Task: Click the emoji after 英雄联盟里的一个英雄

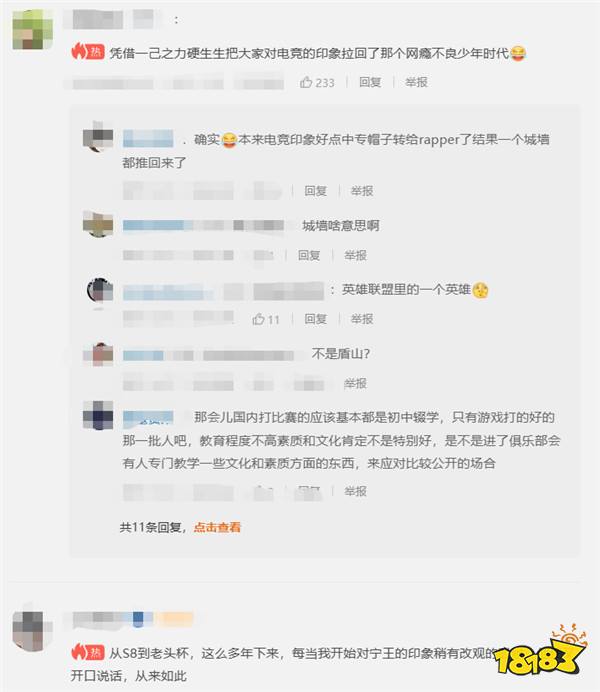Action: pyautogui.click(x=480, y=290)
